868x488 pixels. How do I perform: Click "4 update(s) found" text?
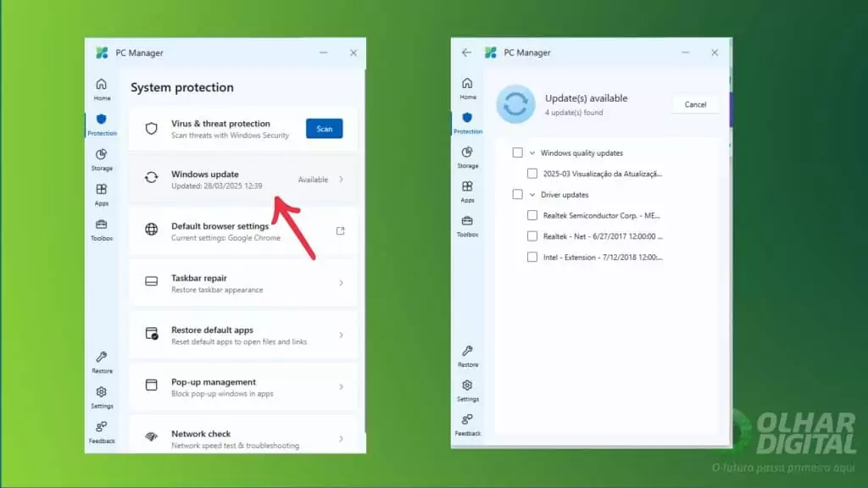tap(574, 113)
